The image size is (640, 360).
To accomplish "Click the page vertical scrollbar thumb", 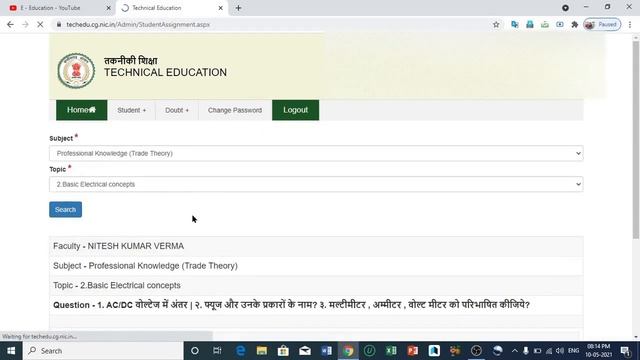I will pos(636,139).
